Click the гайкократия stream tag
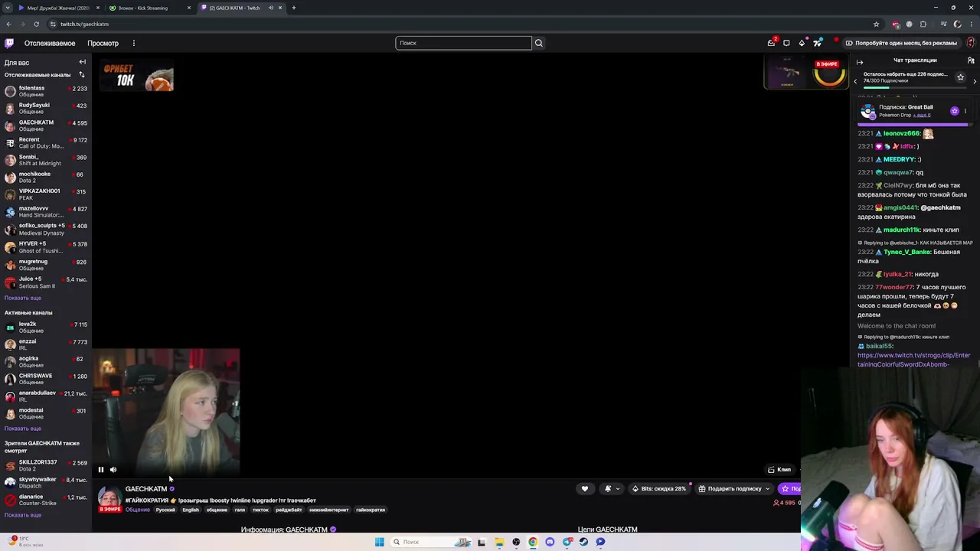The image size is (980, 551). [x=371, y=510]
